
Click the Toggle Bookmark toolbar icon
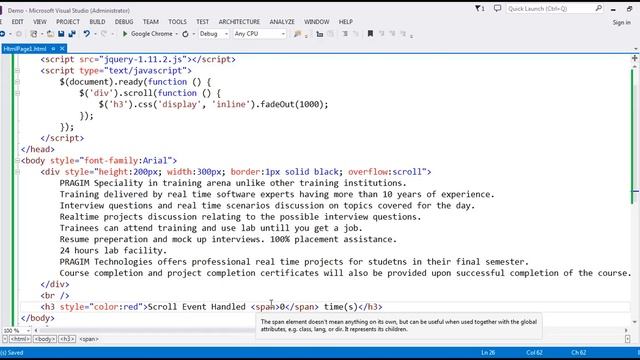click(370, 33)
